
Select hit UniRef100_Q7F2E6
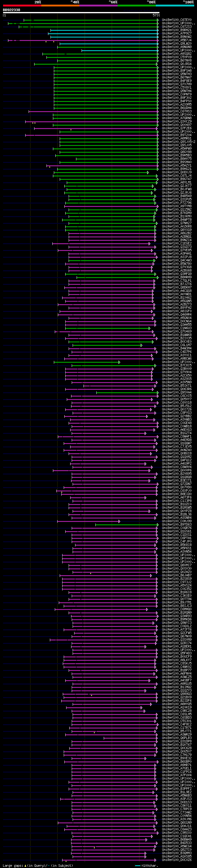tap(177, 128)
